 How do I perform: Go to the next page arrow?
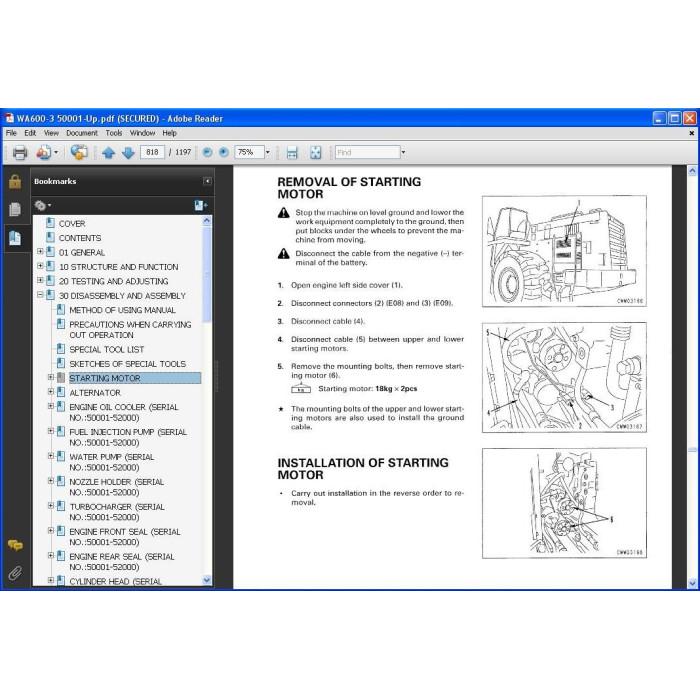tap(128, 153)
